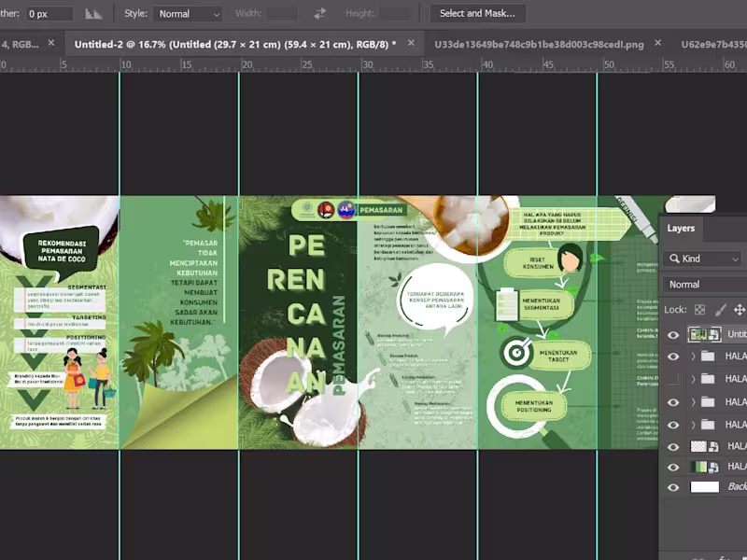Screen dimensions: 747x560
Task: Show the hidden group layer by clicking its empty eye box
Action: tap(673, 379)
